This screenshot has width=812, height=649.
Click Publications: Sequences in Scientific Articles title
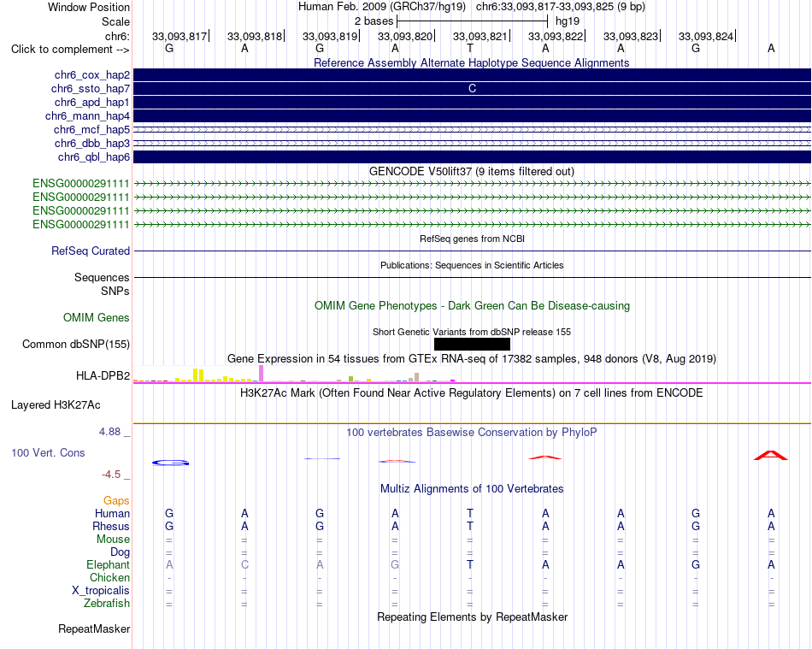472,265
